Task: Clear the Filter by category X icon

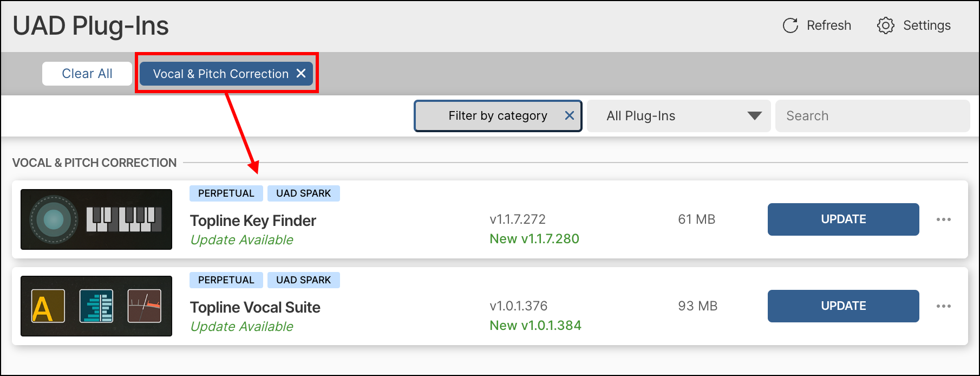Action: (x=570, y=115)
